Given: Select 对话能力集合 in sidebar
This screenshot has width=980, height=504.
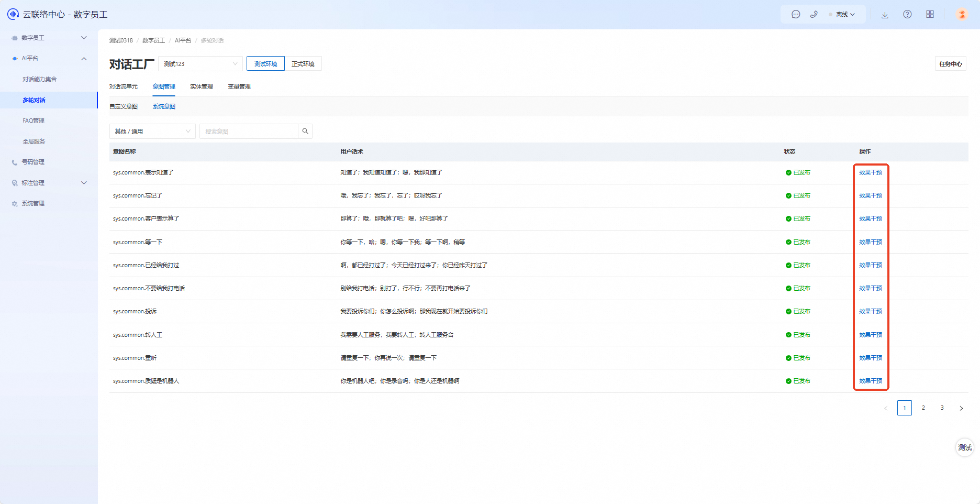Looking at the screenshot, I should 40,80.
